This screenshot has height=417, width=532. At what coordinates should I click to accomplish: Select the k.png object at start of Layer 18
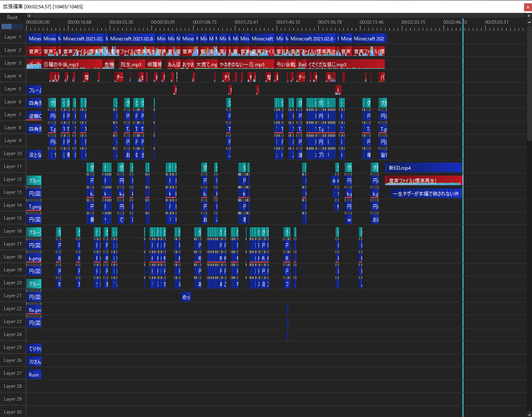[x=34, y=258]
